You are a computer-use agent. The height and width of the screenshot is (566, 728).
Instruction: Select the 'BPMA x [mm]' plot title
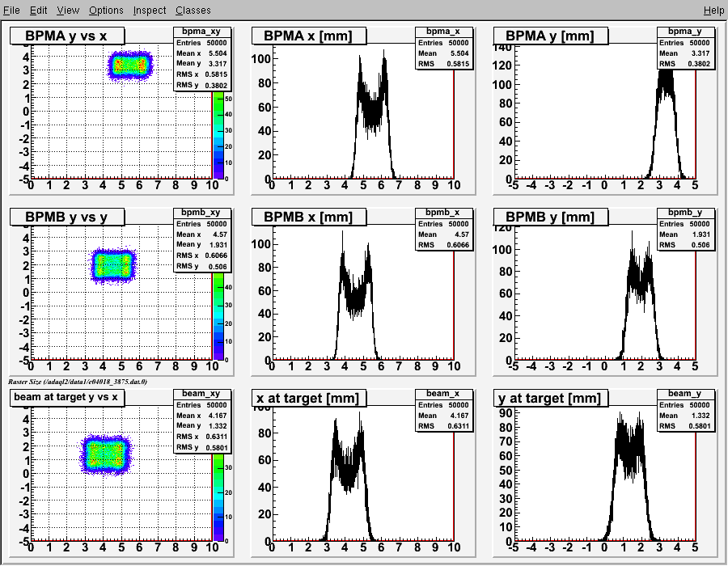[308, 36]
